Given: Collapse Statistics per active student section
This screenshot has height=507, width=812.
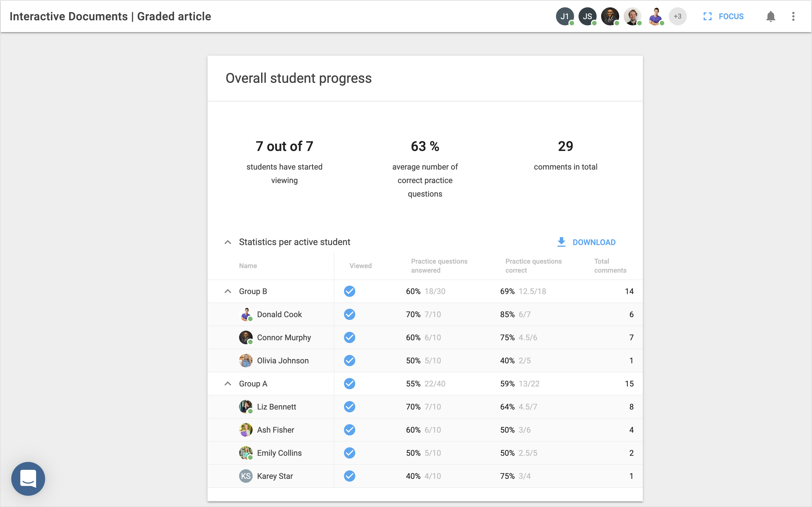Looking at the screenshot, I should tap(228, 242).
